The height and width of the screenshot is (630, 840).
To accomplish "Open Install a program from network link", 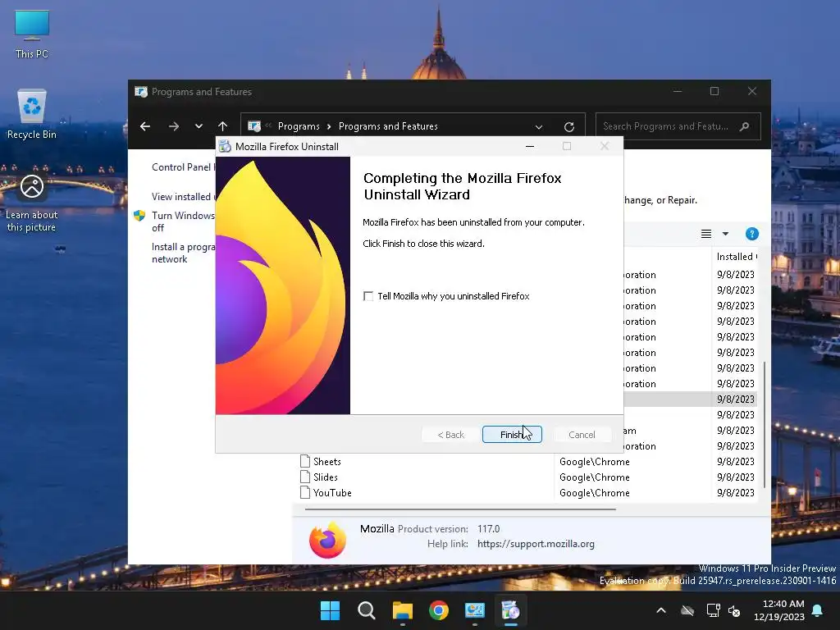I will coord(183,253).
